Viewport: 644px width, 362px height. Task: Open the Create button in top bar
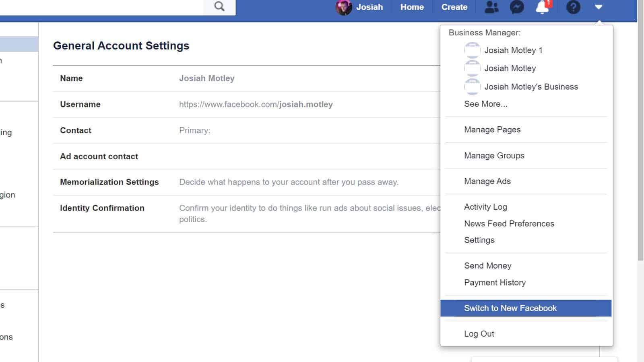tap(454, 7)
